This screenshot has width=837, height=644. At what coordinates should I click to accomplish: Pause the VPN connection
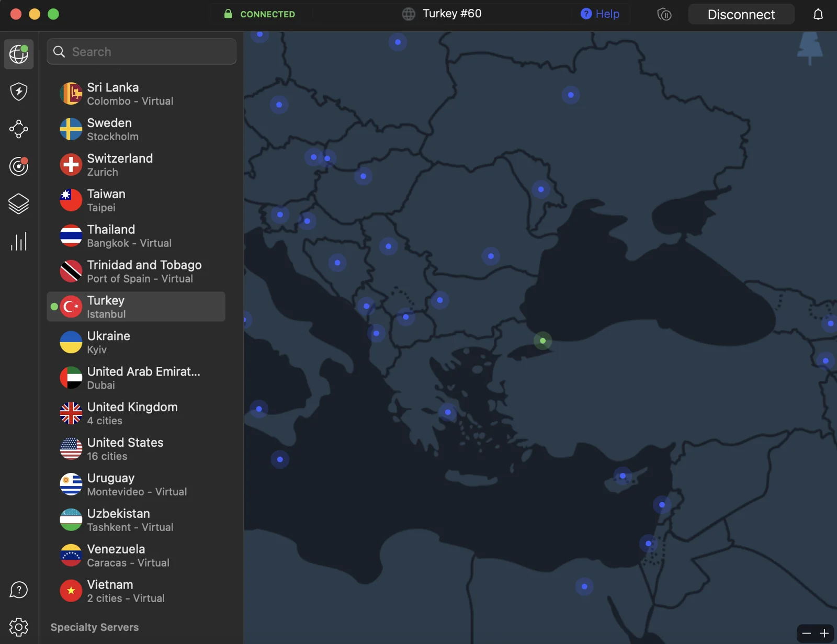pyautogui.click(x=664, y=14)
